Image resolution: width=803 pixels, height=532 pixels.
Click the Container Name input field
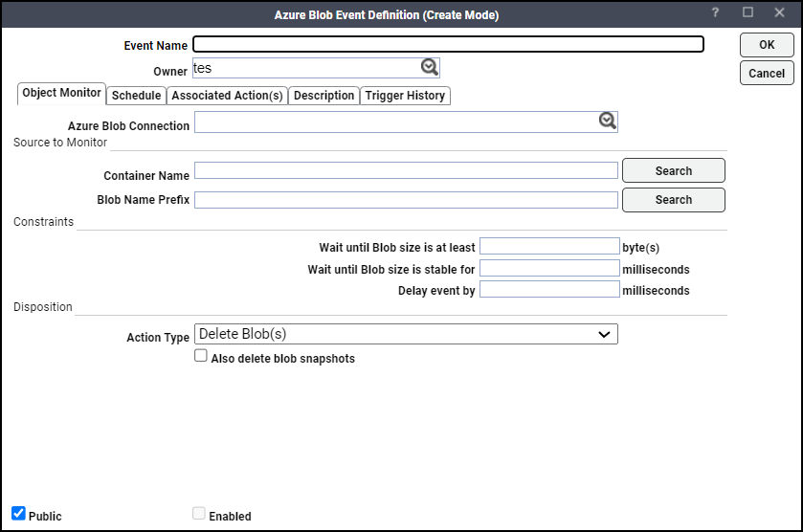(x=406, y=170)
